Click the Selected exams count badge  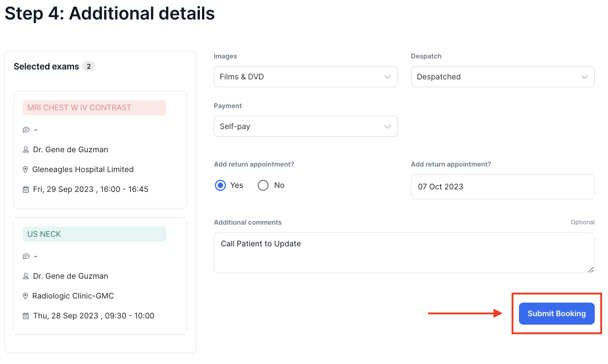click(89, 67)
